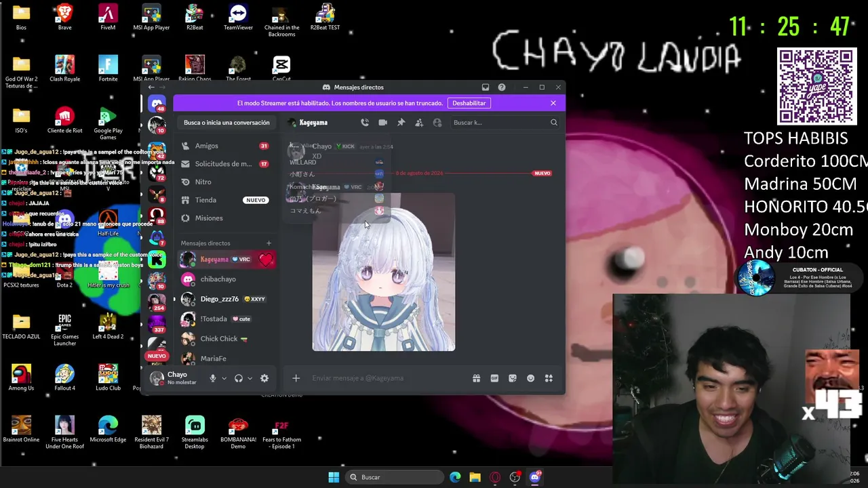This screenshot has width=868, height=488.
Task: Start a video call in Discord header
Action: pyautogui.click(x=383, y=123)
